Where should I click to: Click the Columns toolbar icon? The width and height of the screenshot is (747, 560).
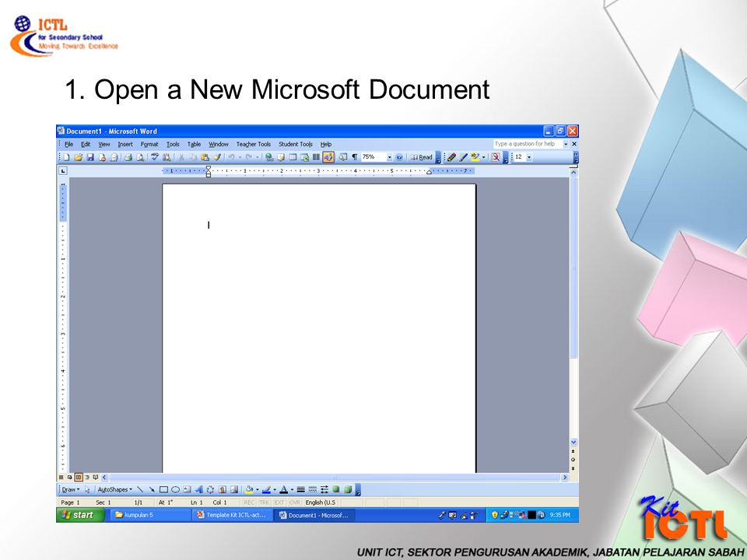coord(316,157)
